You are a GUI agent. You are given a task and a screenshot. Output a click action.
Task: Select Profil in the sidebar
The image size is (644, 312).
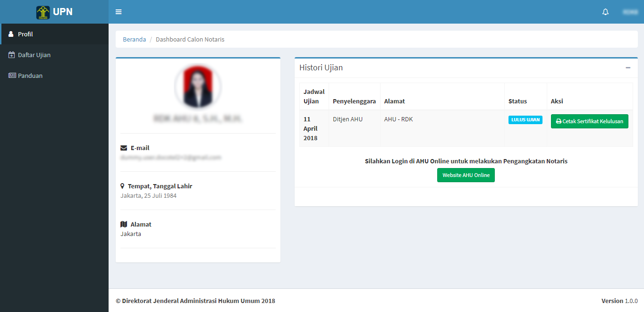pos(25,34)
